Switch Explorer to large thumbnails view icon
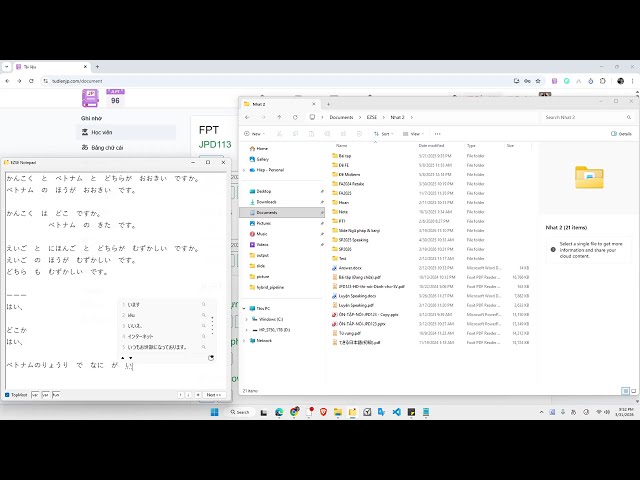The height and width of the screenshot is (480, 640). (x=633, y=391)
